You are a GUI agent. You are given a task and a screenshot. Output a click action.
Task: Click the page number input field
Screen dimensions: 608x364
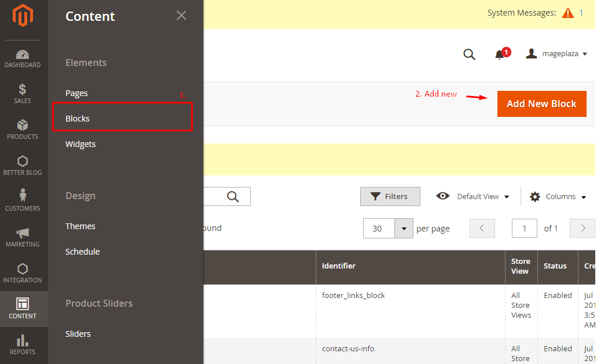[x=524, y=229]
